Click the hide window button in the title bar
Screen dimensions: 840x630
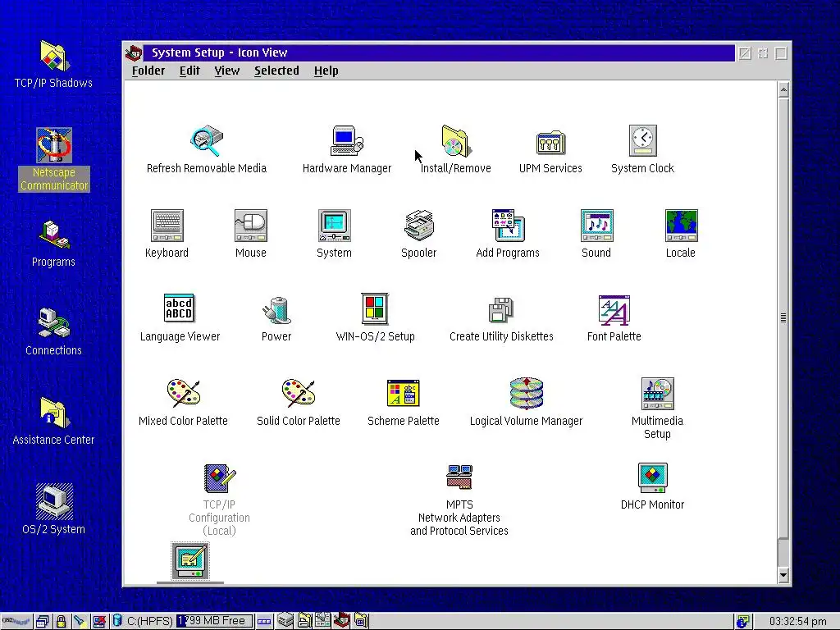[745, 53]
